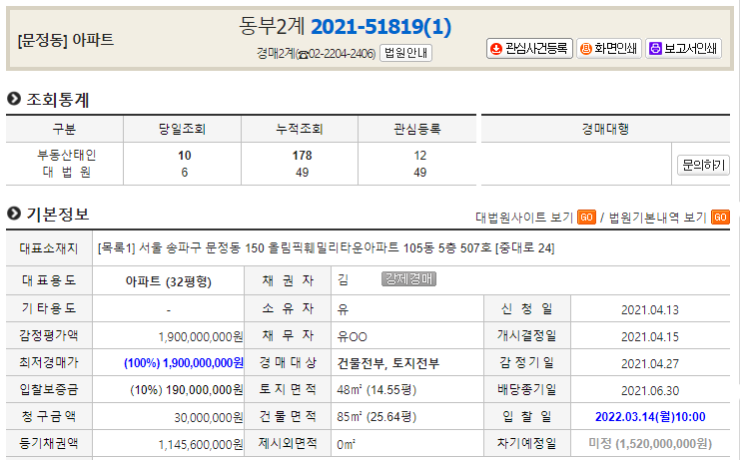The image size is (740, 460).
Task: Click the 입찰보증금 value (10%) 190,000,000원
Action: [x=187, y=390]
